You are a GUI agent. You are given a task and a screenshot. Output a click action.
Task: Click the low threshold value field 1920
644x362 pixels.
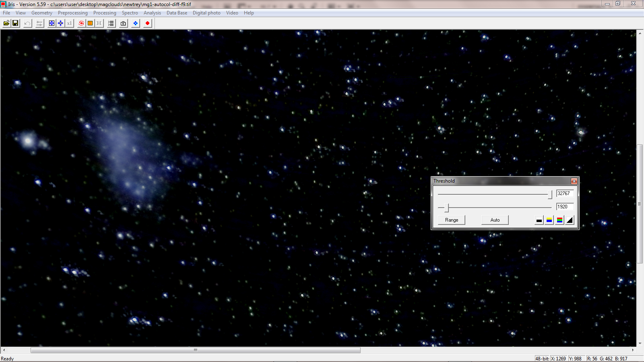click(564, 207)
